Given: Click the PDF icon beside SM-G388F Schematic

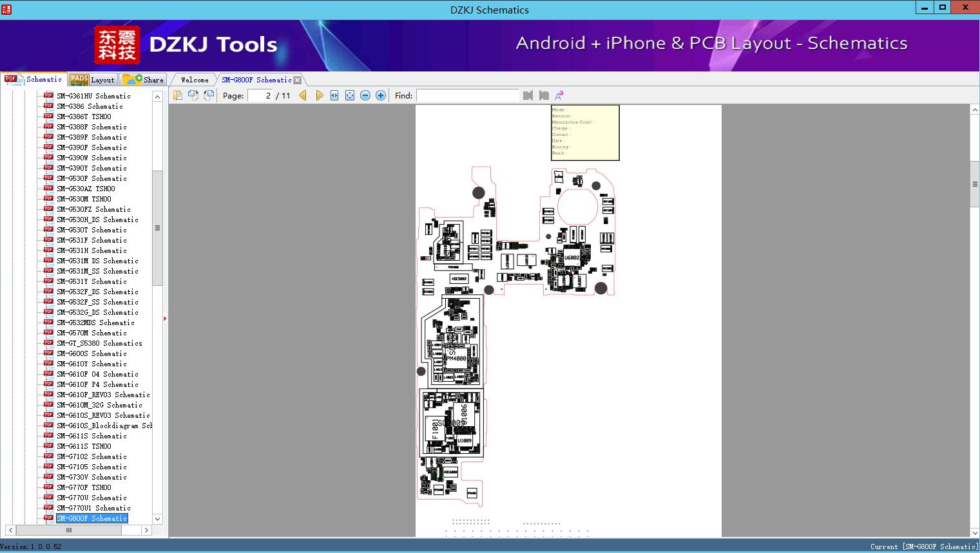Looking at the screenshot, I should point(48,127).
